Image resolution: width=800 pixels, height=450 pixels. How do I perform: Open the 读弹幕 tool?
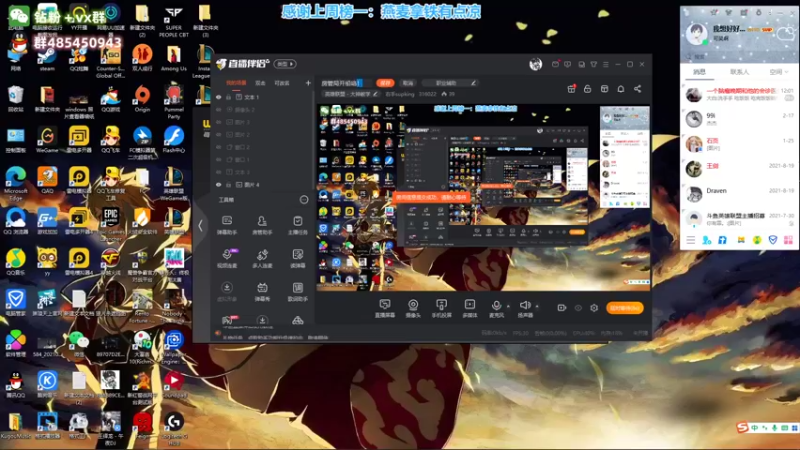click(297, 258)
